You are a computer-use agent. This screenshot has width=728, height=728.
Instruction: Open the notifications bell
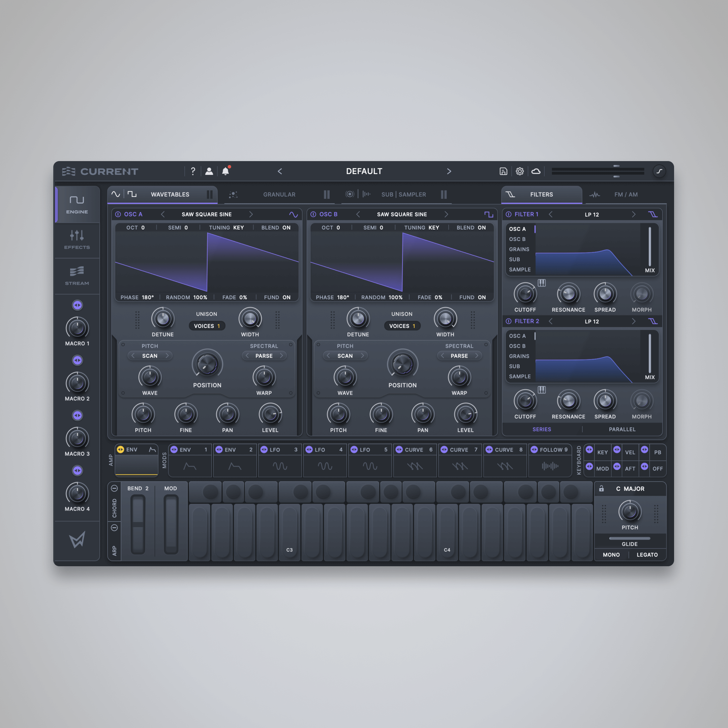(226, 171)
